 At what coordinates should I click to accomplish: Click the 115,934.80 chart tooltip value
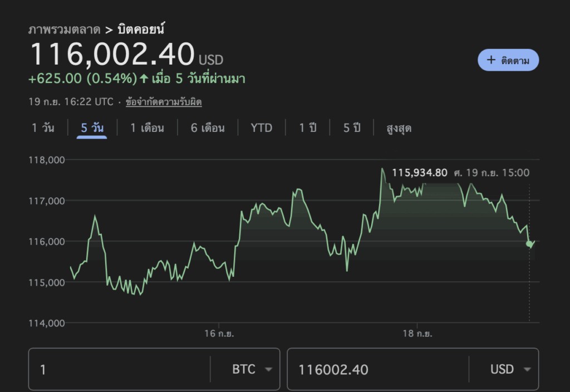(420, 173)
